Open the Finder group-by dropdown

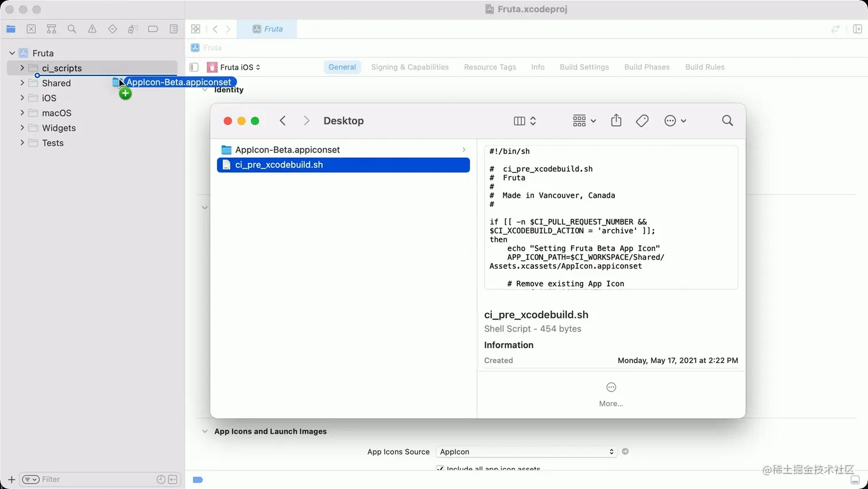[x=584, y=121]
